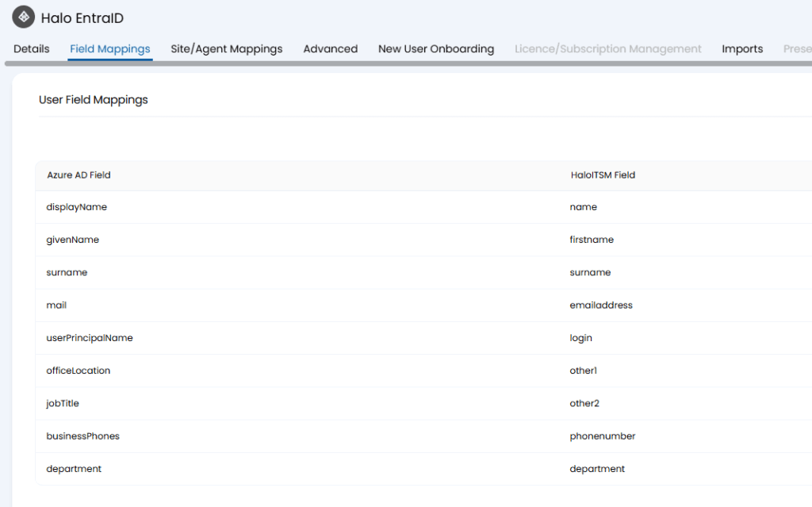This screenshot has width=812, height=507.
Task: Switch to the Details tab
Action: (x=32, y=49)
